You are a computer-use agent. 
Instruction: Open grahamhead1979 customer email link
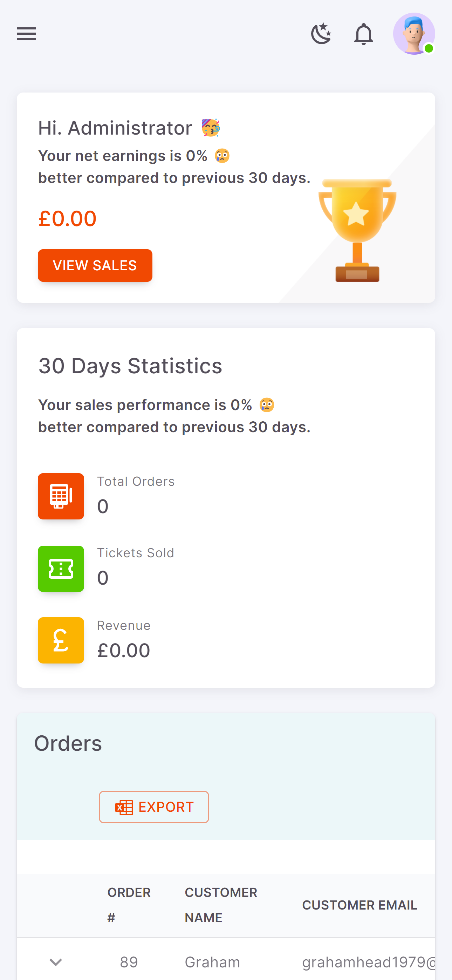[x=369, y=962]
